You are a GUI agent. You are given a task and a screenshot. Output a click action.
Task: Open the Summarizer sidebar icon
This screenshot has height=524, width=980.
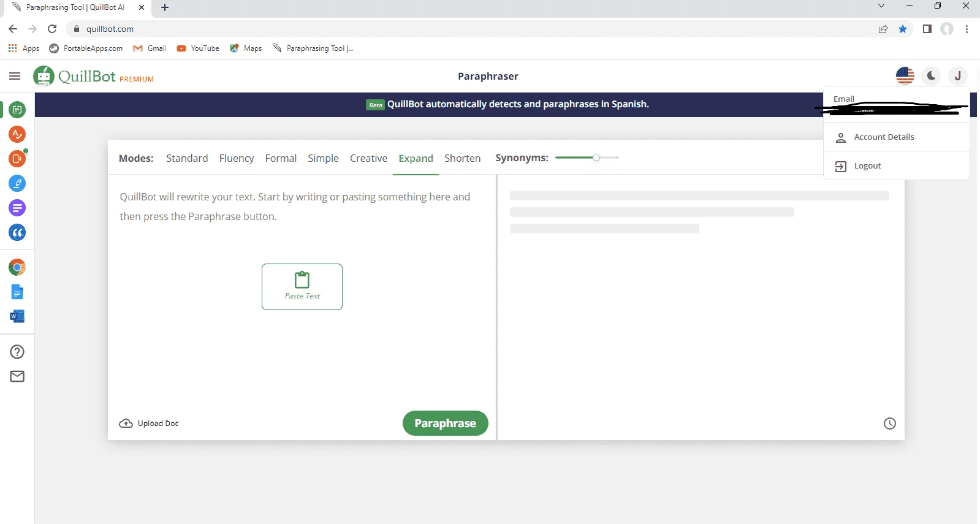17,208
